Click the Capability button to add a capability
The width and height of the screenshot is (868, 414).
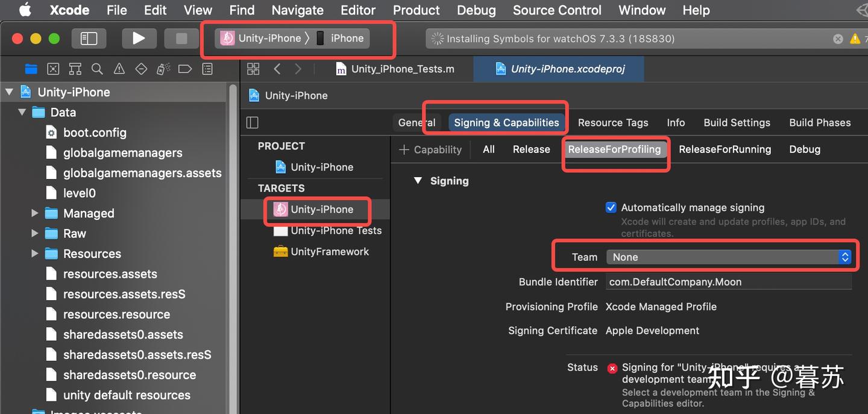(x=430, y=149)
